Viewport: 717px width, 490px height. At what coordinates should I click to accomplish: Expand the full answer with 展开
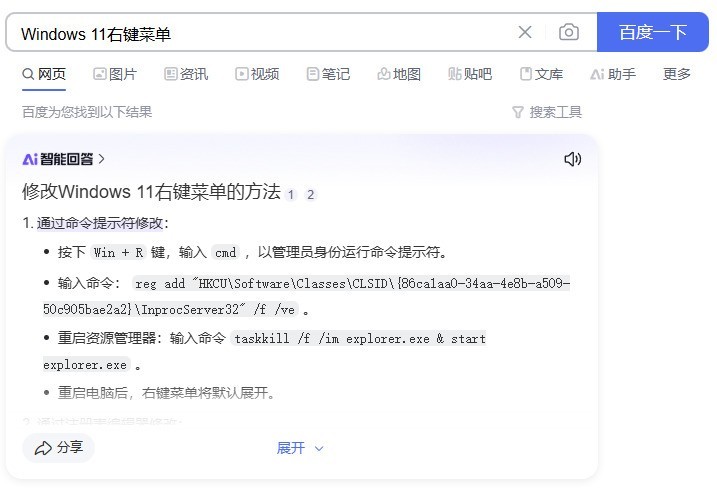(300, 448)
